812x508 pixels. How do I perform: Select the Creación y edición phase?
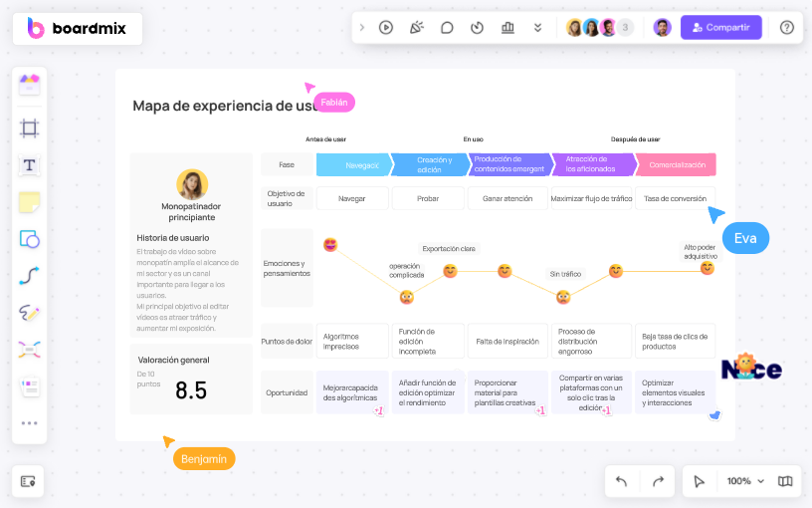[430, 164]
